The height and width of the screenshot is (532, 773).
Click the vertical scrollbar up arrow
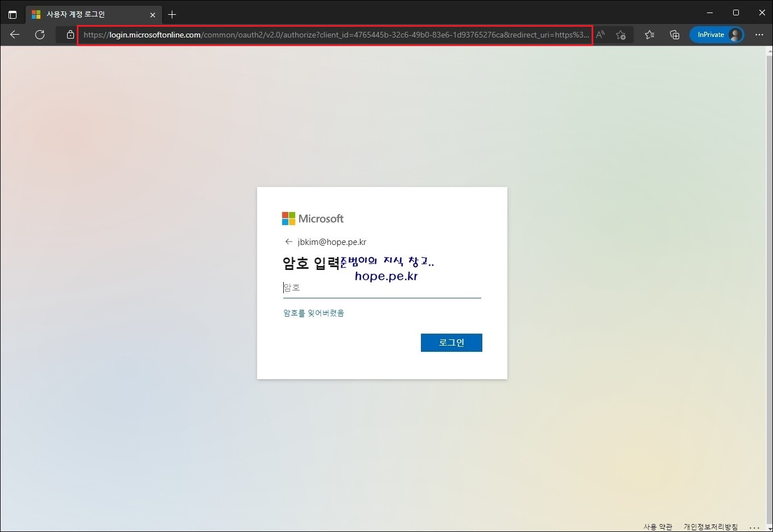(768, 51)
